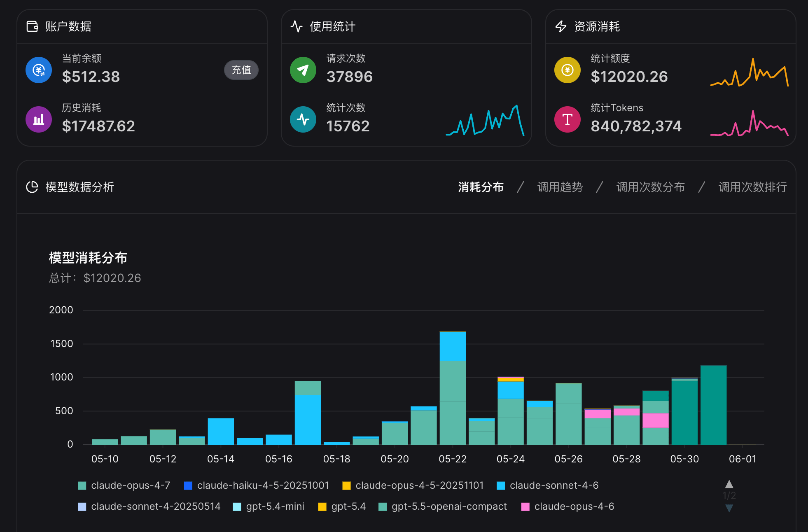This screenshot has width=808, height=532.
Task: Click the tallest bar at 05-22
Action: pyautogui.click(x=453, y=388)
